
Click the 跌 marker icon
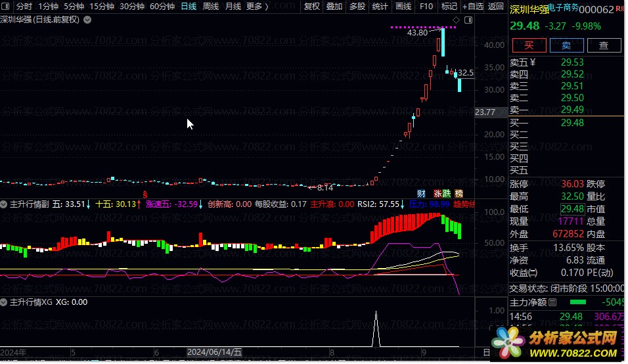446,194
